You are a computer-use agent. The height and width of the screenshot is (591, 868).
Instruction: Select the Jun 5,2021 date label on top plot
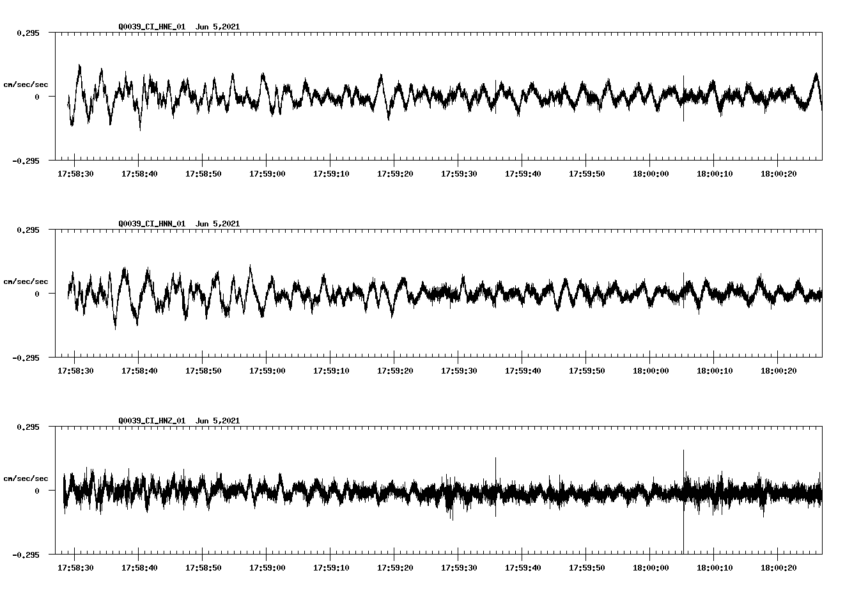218,27
